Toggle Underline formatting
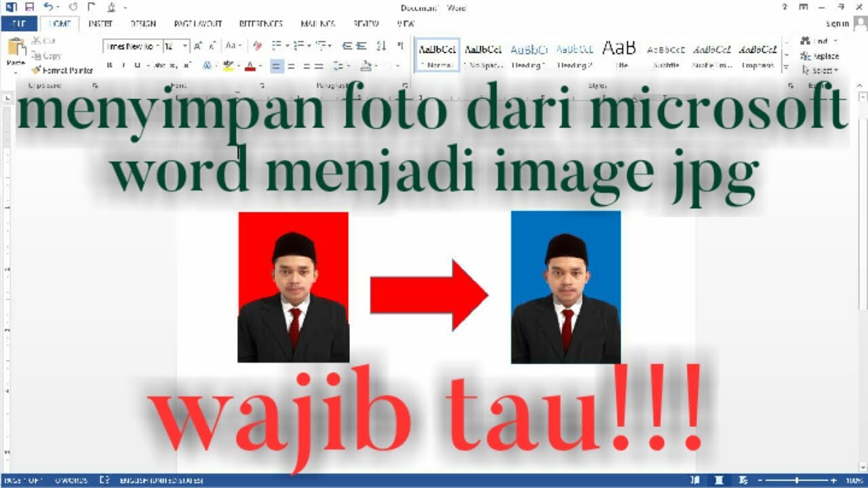This screenshot has width=868, height=488. pyautogui.click(x=138, y=66)
